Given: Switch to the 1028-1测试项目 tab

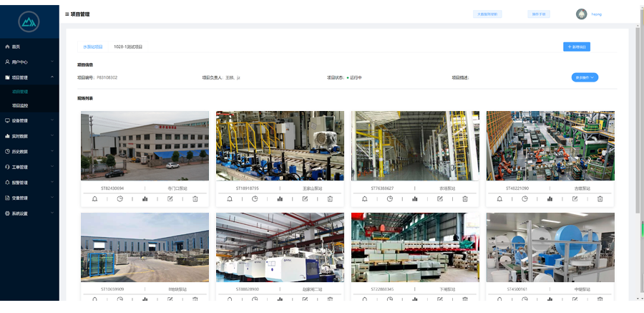Looking at the screenshot, I should pyautogui.click(x=128, y=47).
